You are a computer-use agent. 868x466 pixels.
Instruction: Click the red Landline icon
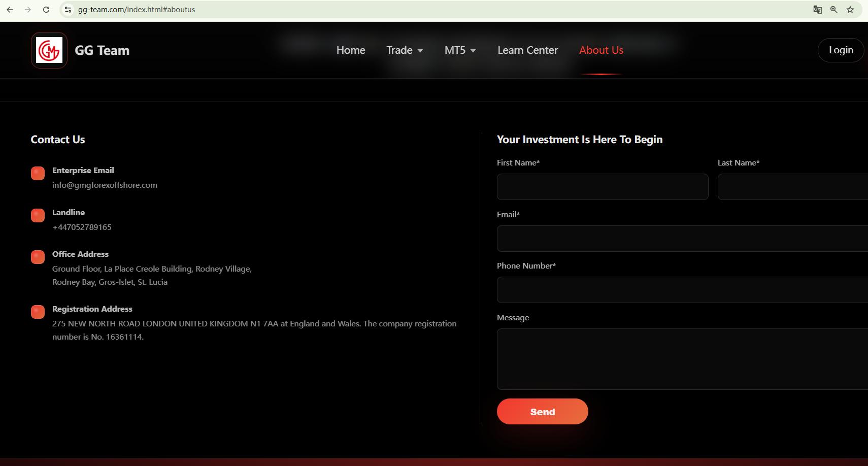pyautogui.click(x=38, y=216)
